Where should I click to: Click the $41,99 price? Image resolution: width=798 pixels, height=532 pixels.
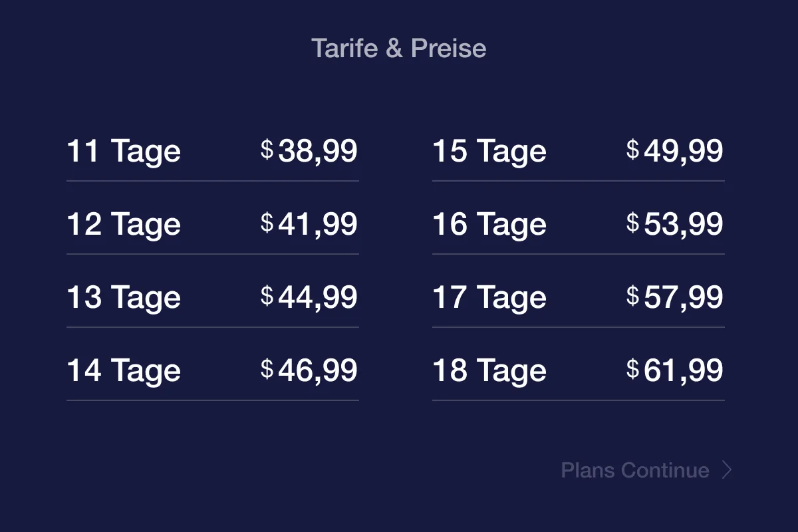(x=310, y=224)
